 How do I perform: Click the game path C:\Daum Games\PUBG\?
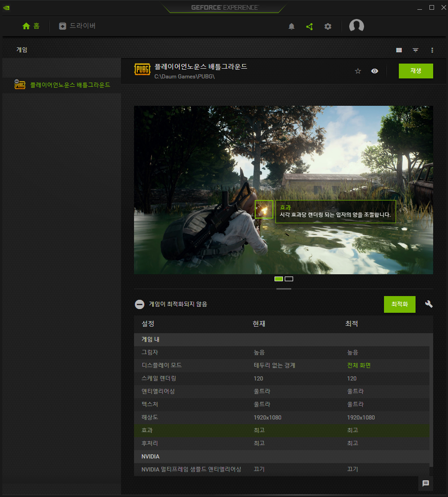click(x=185, y=77)
